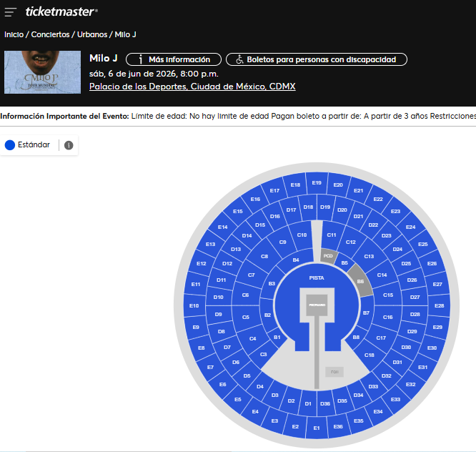Select section B7 on the map
476x452 pixels.
(x=367, y=313)
